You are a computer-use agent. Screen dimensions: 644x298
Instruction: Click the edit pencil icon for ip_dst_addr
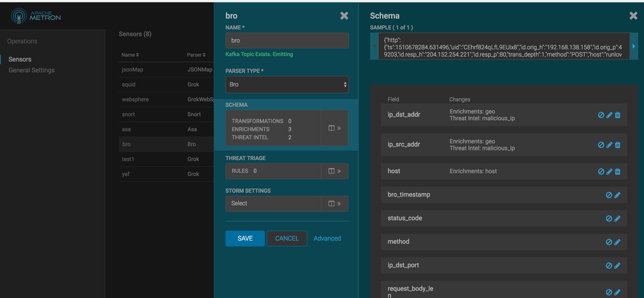click(x=609, y=115)
